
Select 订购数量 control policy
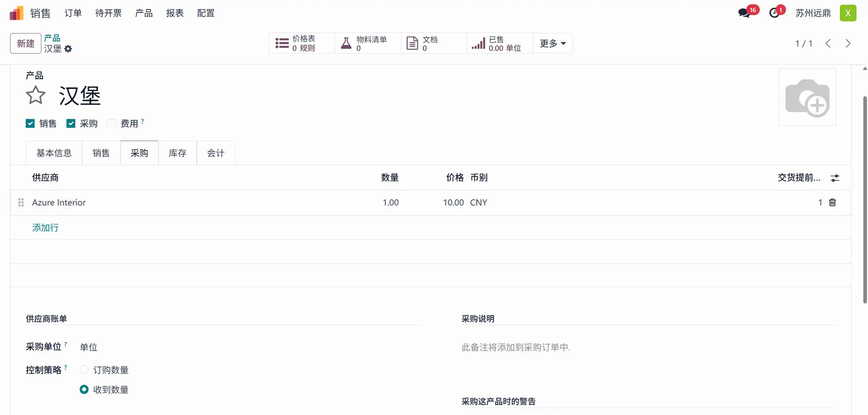point(84,370)
